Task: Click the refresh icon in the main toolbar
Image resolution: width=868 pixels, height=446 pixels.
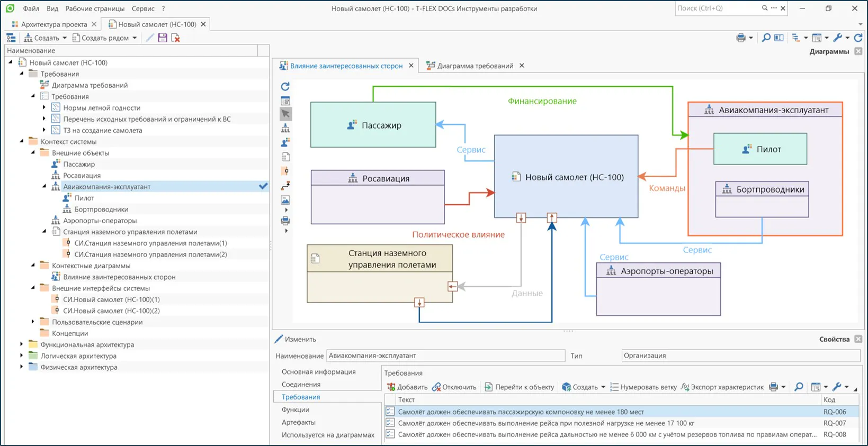Action: [858, 38]
